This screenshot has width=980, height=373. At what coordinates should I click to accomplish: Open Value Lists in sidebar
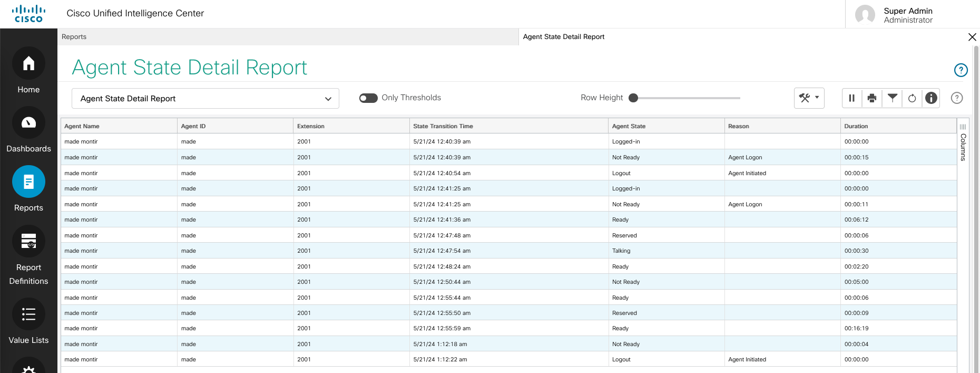(28, 314)
